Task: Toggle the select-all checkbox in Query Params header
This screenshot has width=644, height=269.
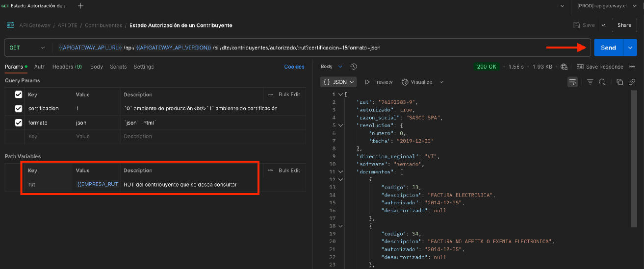Action: pos(18,95)
